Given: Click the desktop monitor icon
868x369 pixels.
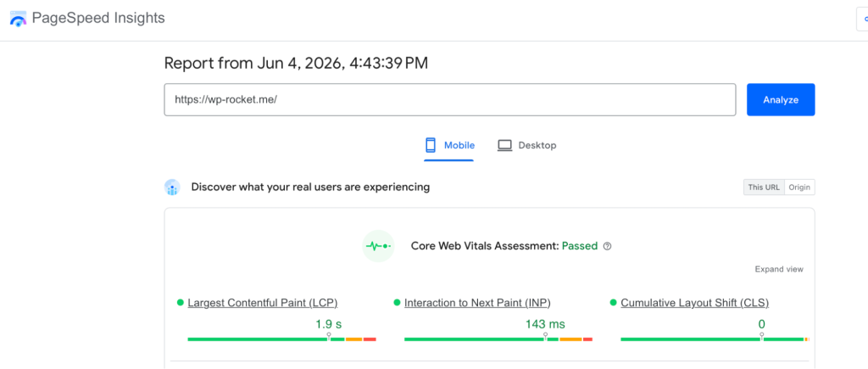Looking at the screenshot, I should (x=504, y=146).
